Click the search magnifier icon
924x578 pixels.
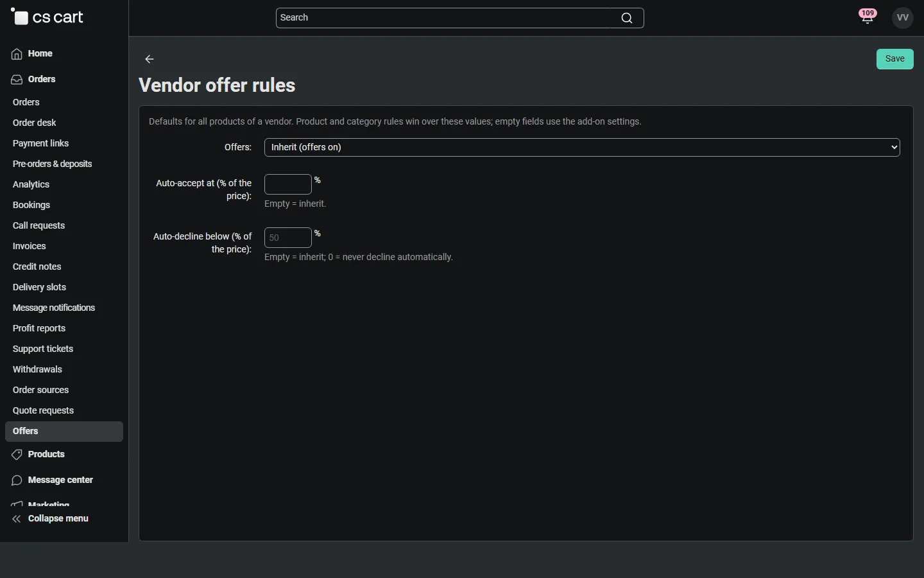(x=627, y=18)
